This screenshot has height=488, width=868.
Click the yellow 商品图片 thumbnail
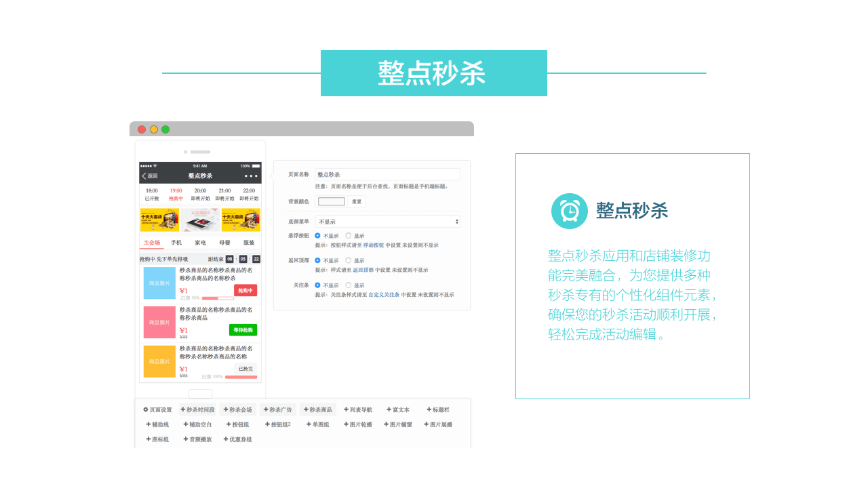pyautogui.click(x=159, y=362)
